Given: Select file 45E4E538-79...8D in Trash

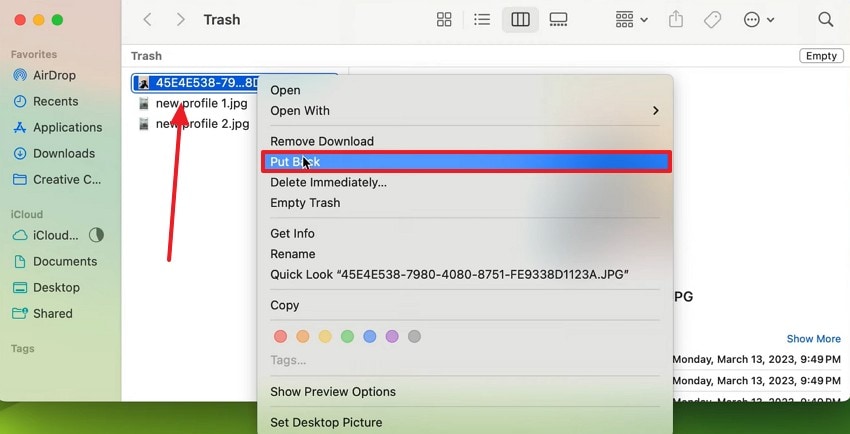Looking at the screenshot, I should [x=195, y=83].
